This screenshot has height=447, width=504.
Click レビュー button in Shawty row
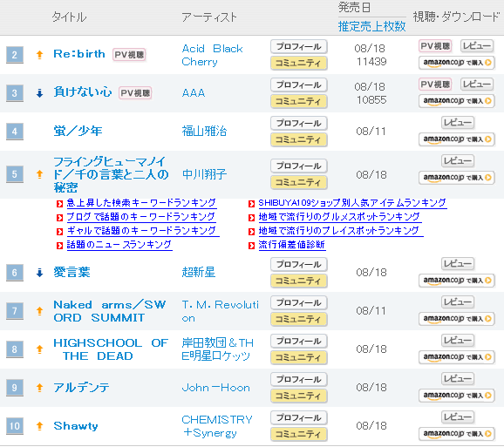coord(458,417)
